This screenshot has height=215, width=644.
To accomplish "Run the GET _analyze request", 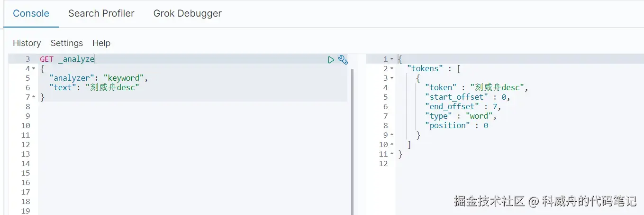I will (x=331, y=59).
